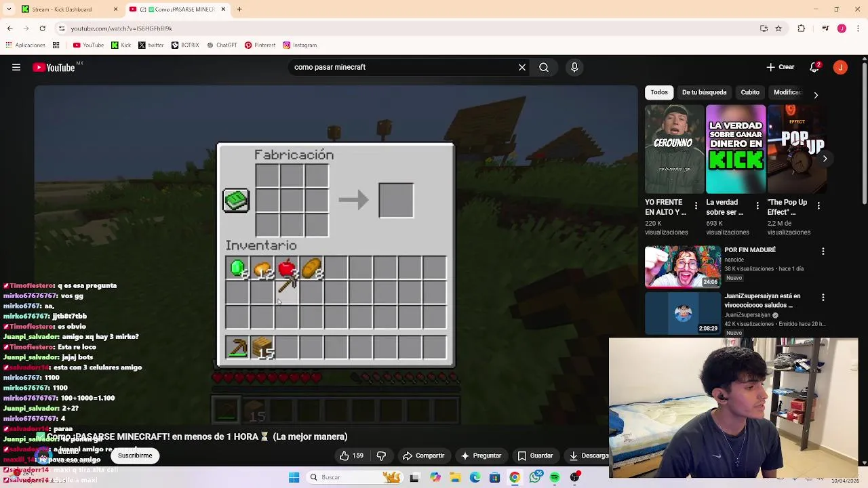This screenshot has height=488, width=868.
Task: Open options for JuaniZsupersaiyan live video
Action: 823,298
